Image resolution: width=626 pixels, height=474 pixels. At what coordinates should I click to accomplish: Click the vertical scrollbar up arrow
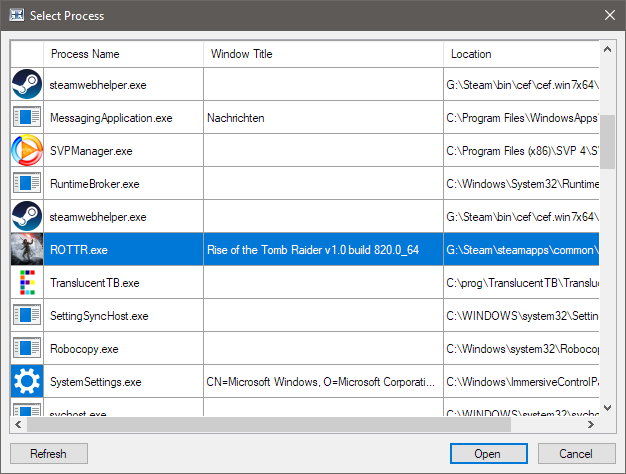608,48
